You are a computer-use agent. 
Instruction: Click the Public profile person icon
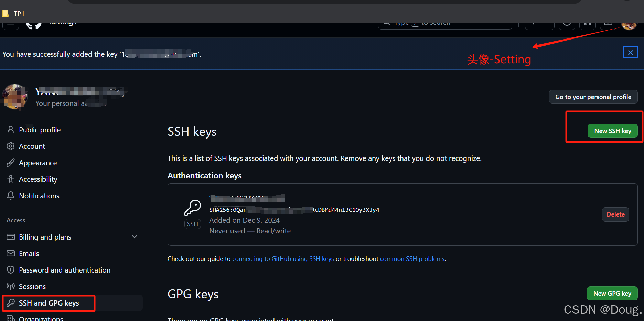[x=10, y=130]
